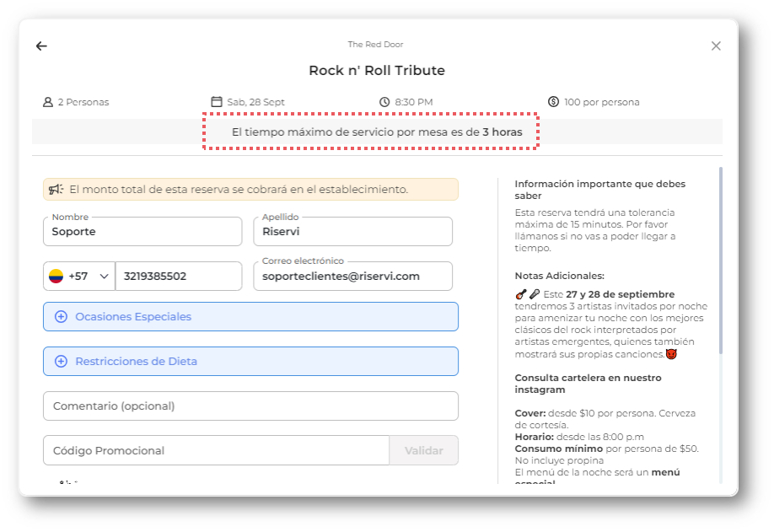Viewport: 774px width, 532px height.
Task: Select the phone number field
Action: coord(178,277)
